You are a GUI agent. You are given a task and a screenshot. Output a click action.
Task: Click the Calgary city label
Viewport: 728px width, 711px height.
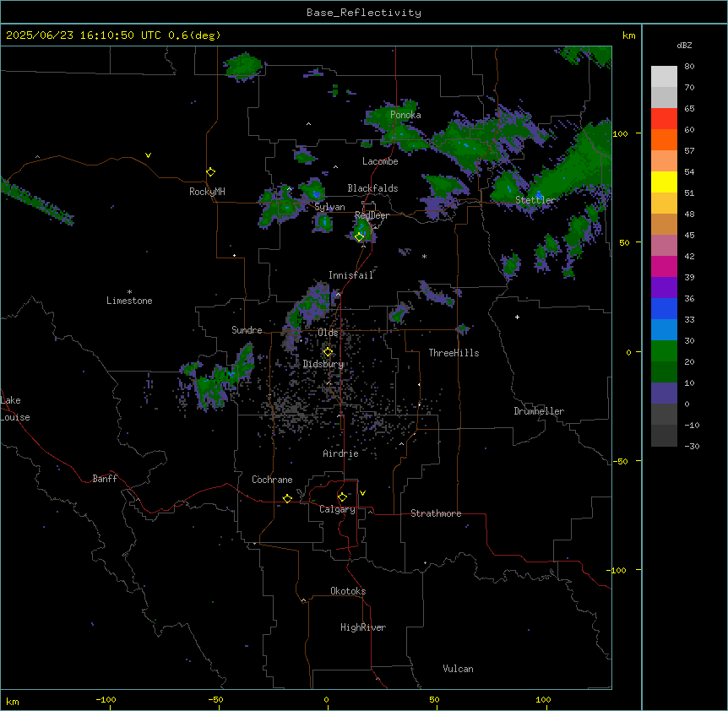pos(337,509)
